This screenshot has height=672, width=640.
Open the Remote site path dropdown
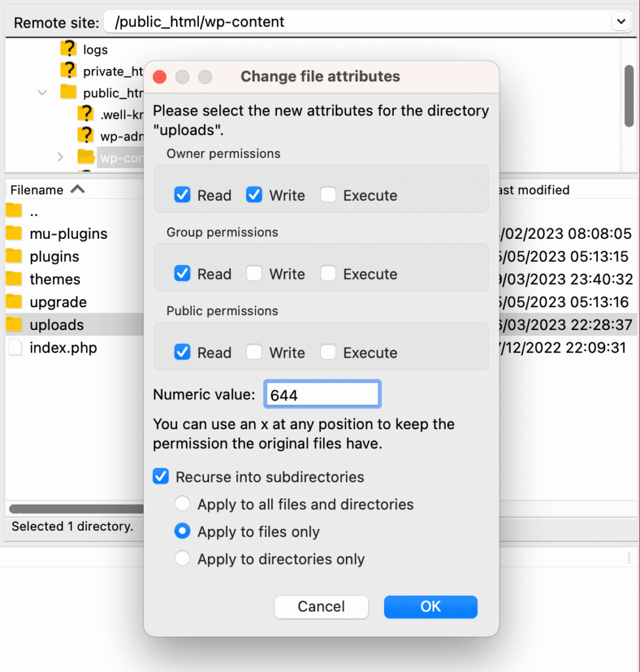[x=621, y=22]
